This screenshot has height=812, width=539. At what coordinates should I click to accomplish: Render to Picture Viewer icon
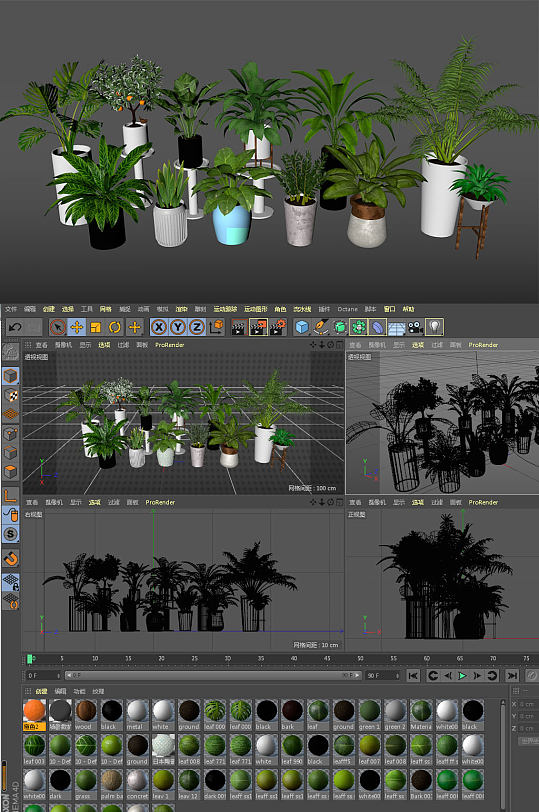[x=258, y=327]
